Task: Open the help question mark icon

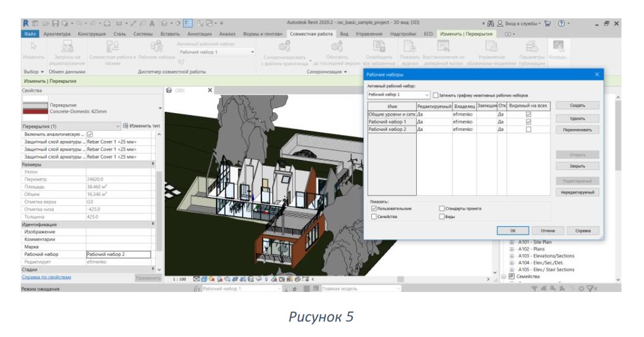Action: click(561, 23)
